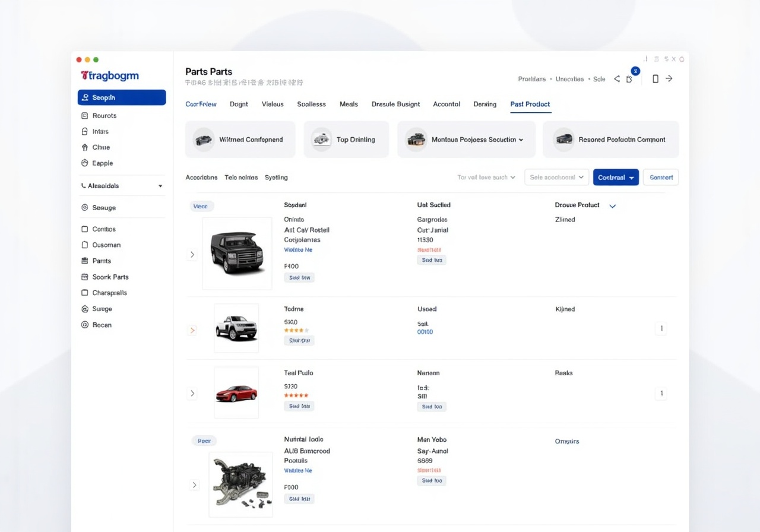Open the Sele acochooral dropdown

556,178
